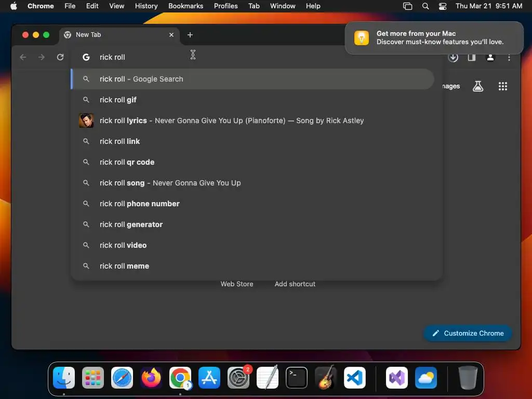Click the Images link on Google page

pos(451,86)
